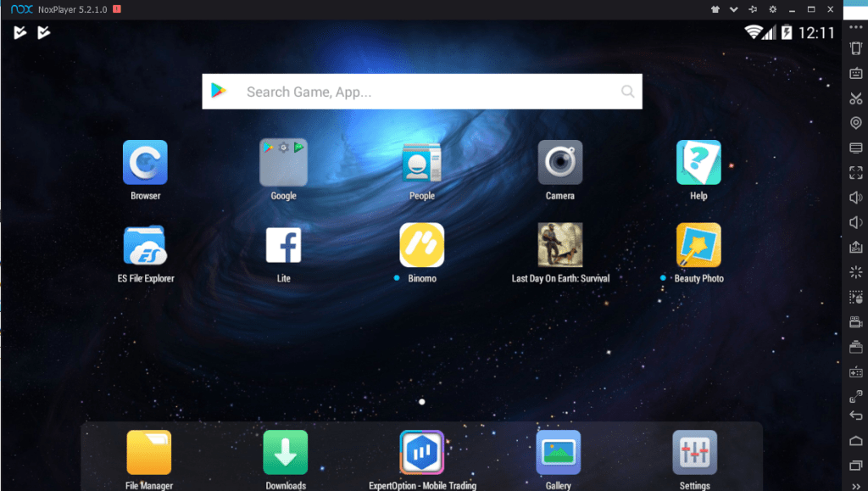Image resolution: width=868 pixels, height=491 pixels.
Task: Click the home screen page indicator dot
Action: (x=422, y=402)
